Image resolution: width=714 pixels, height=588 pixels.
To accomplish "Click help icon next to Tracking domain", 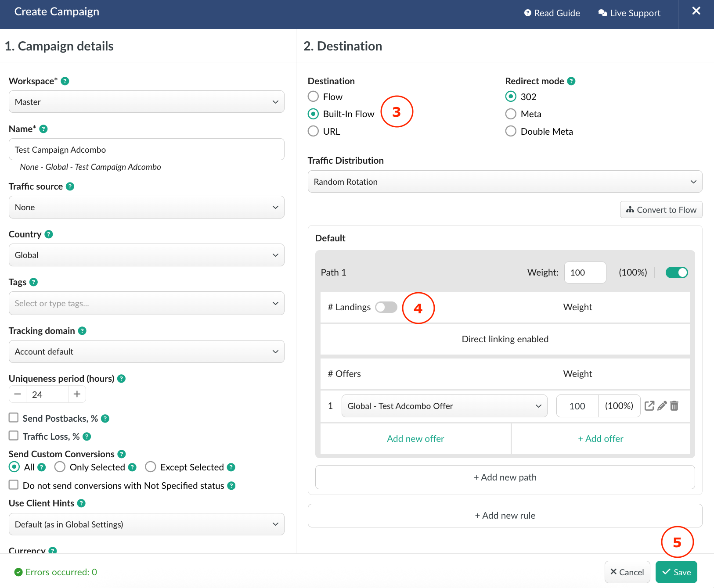I will pyautogui.click(x=82, y=331).
